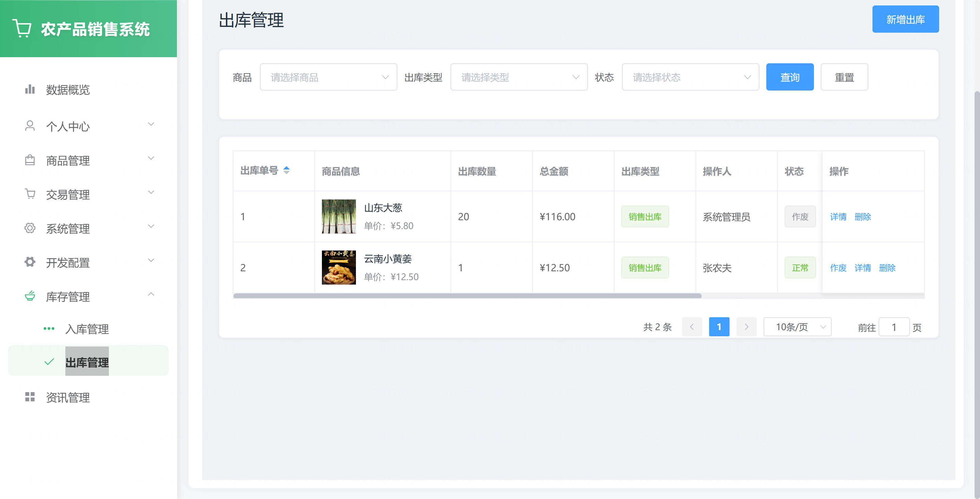Open 交易管理 menu item
The height and width of the screenshot is (499, 980).
pos(88,194)
